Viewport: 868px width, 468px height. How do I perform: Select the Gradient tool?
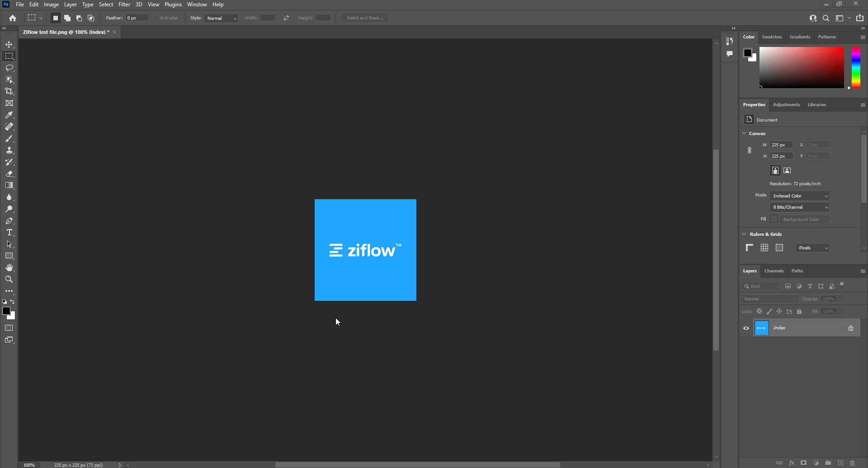click(x=9, y=185)
